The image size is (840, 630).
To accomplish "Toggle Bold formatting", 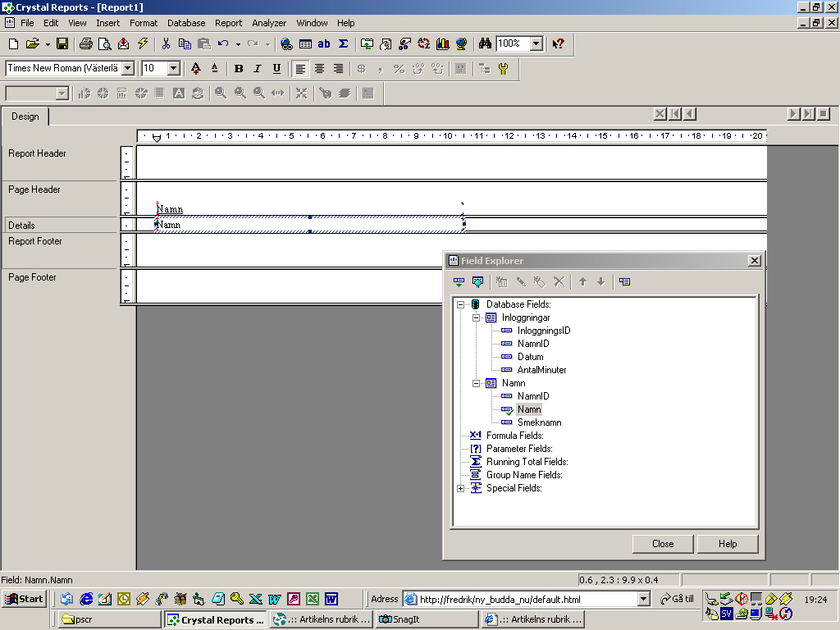I will (x=239, y=69).
